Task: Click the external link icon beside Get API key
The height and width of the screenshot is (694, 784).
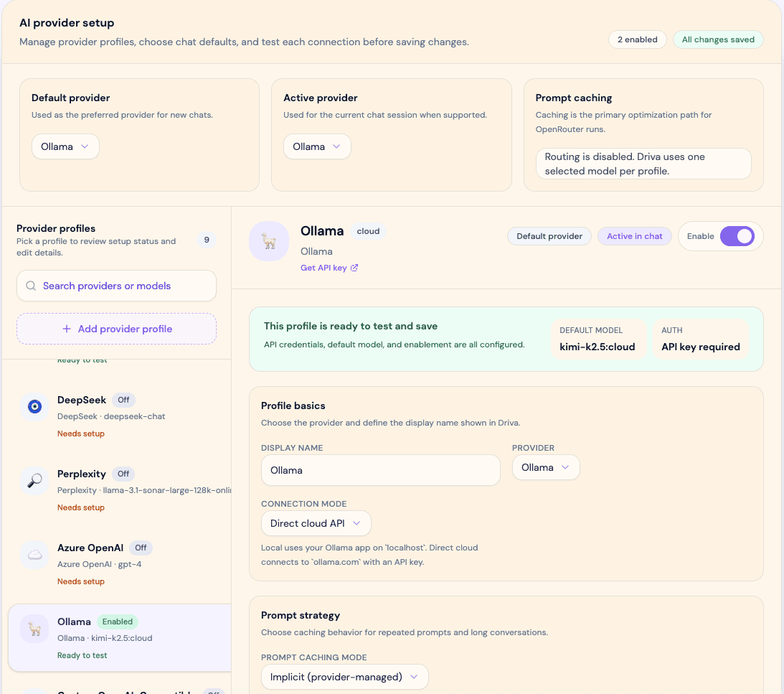Action: (354, 268)
